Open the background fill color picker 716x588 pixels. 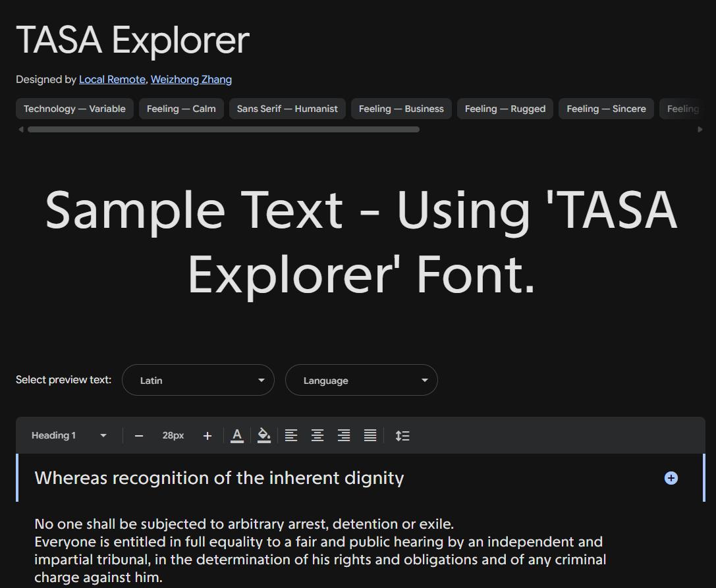coord(264,435)
